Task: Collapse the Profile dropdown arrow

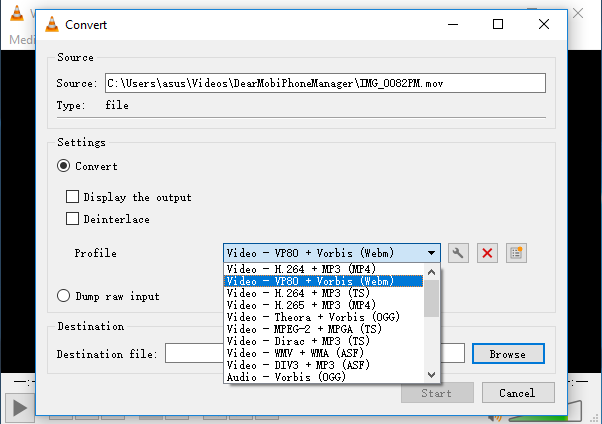Action: (432, 253)
